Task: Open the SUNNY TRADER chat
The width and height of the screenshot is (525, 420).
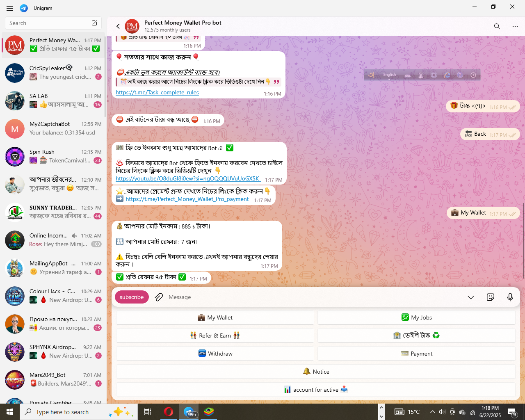Action: click(53, 212)
